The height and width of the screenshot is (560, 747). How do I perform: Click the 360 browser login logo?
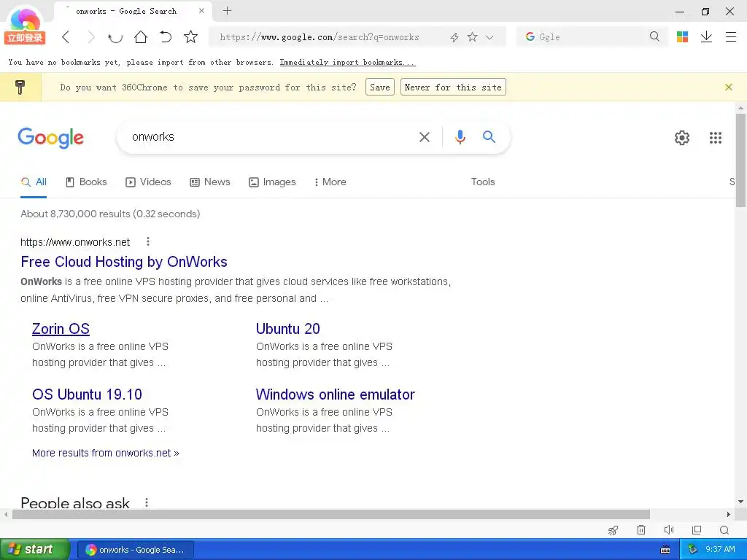click(x=25, y=26)
